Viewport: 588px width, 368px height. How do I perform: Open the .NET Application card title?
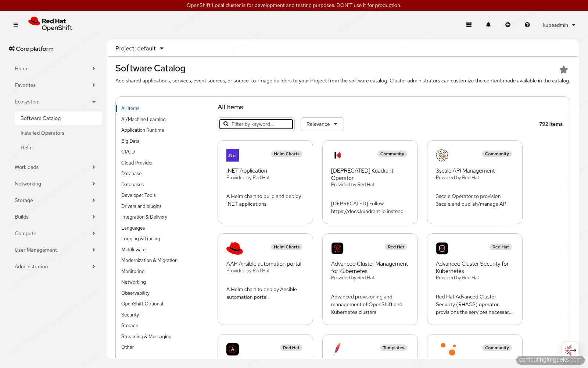tap(247, 171)
